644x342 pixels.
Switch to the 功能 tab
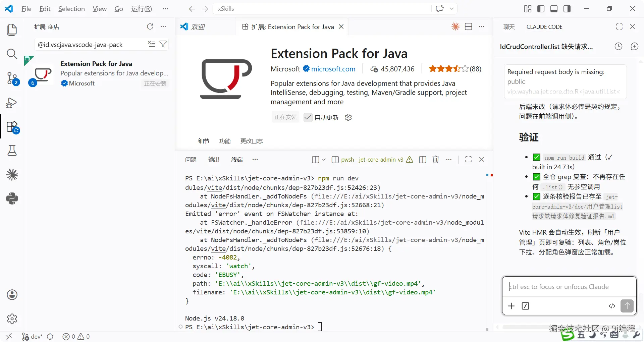(x=225, y=141)
